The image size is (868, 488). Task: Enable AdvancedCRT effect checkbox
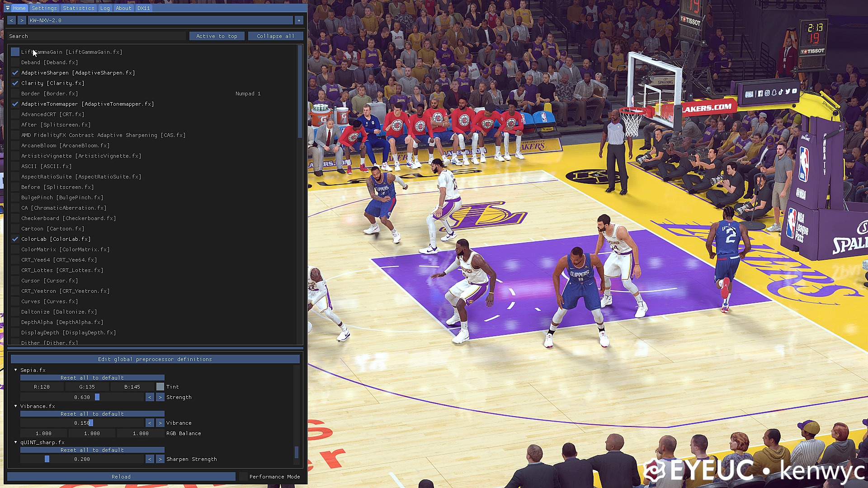[x=15, y=114]
